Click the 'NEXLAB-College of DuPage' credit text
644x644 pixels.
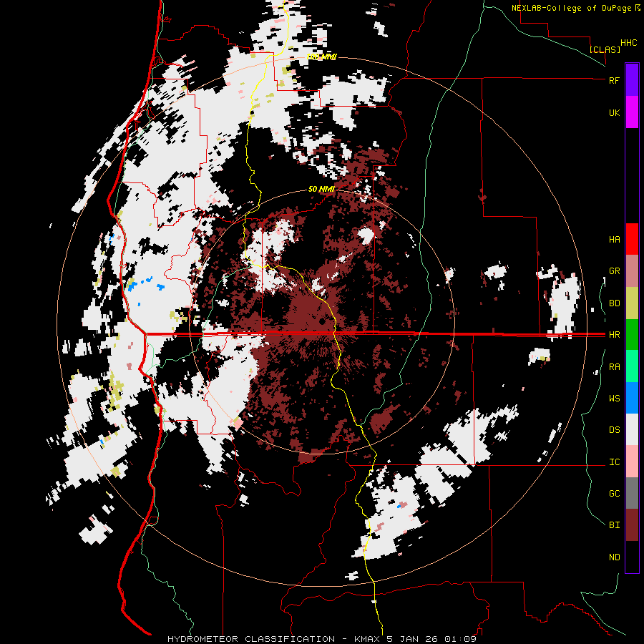(x=571, y=8)
